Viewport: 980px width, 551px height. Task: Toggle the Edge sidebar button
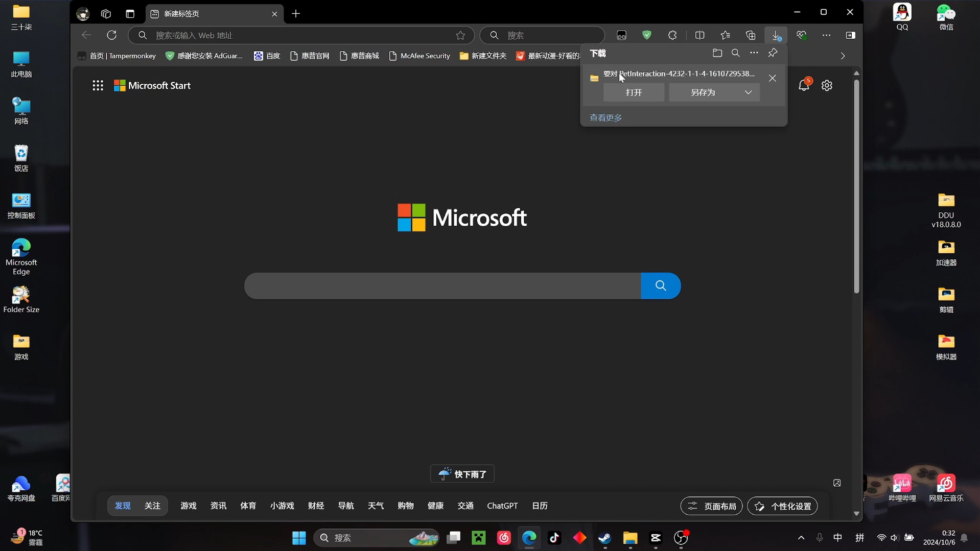tap(850, 35)
